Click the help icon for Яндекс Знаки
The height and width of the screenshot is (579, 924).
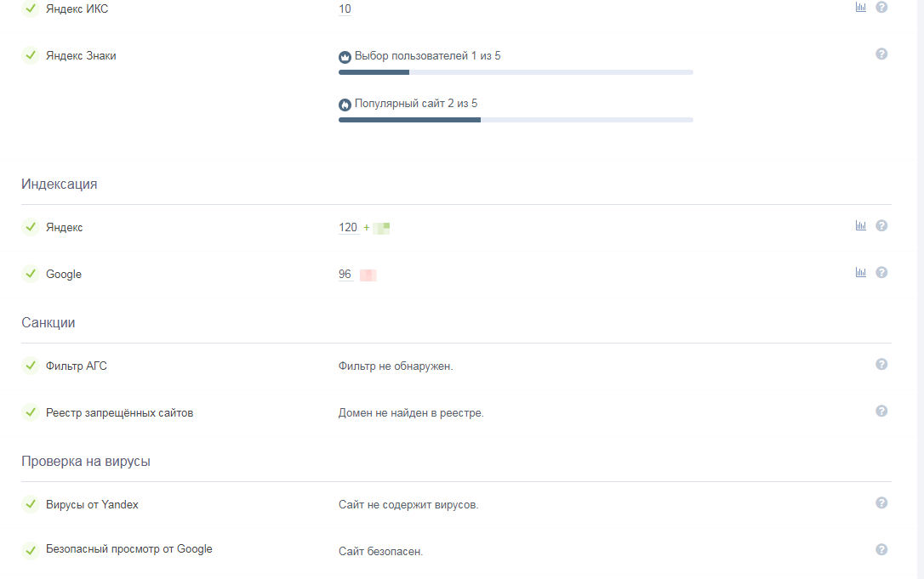tap(881, 54)
